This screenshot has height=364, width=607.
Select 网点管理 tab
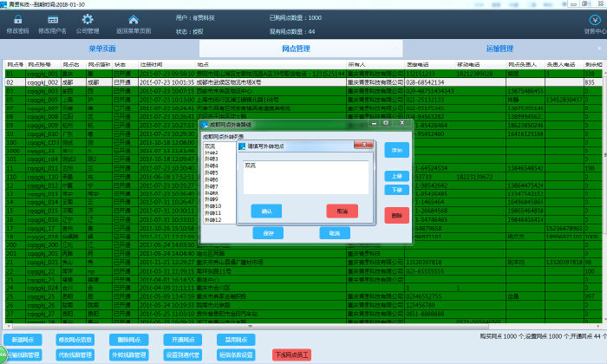pos(297,49)
